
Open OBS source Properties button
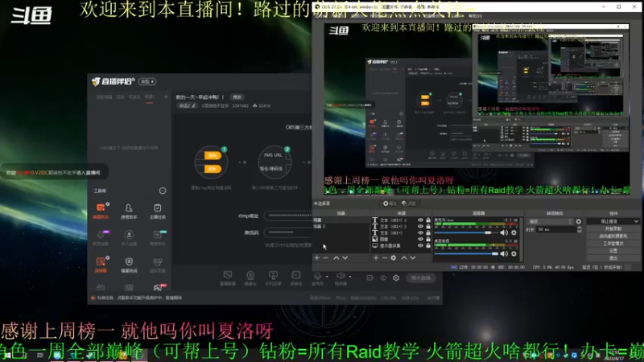(390, 204)
